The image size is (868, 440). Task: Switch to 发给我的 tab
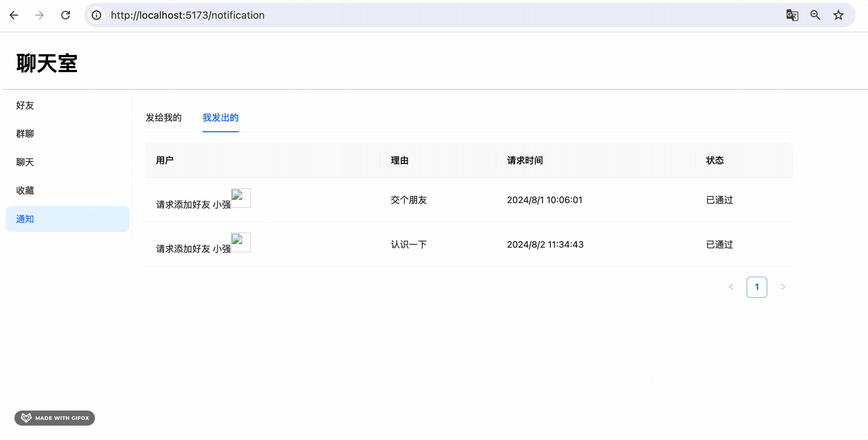tap(163, 118)
